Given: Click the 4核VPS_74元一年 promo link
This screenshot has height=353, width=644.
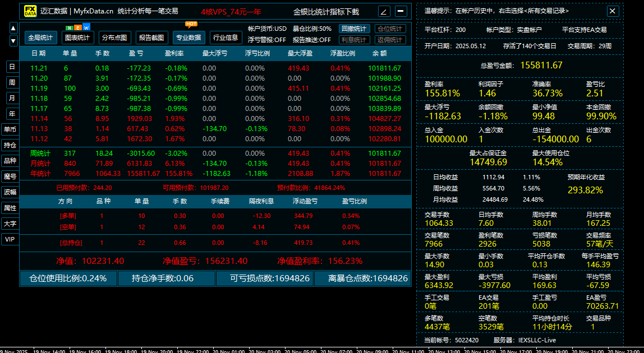Looking at the screenshot, I should (x=231, y=12).
